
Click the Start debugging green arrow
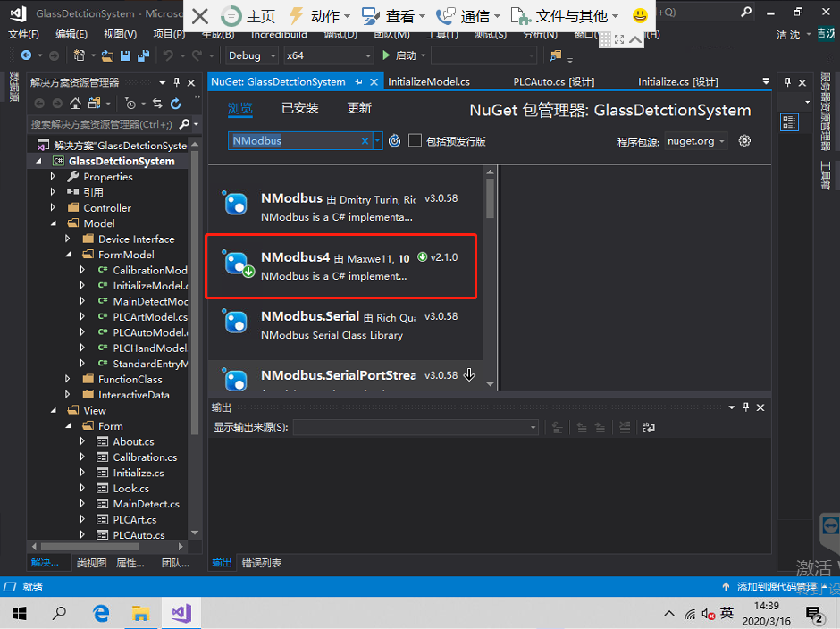(x=386, y=55)
